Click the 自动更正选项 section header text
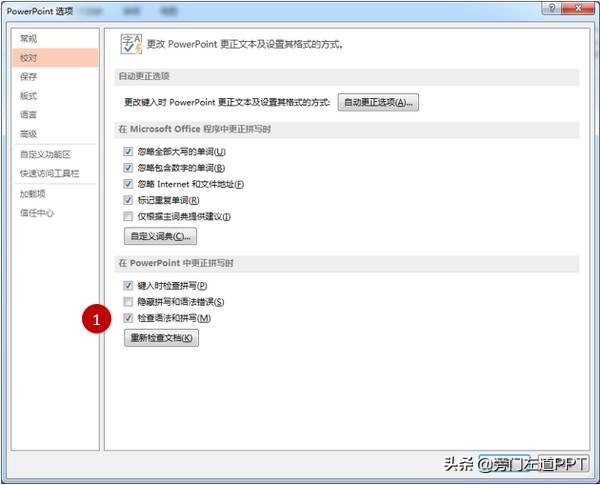 [144, 76]
